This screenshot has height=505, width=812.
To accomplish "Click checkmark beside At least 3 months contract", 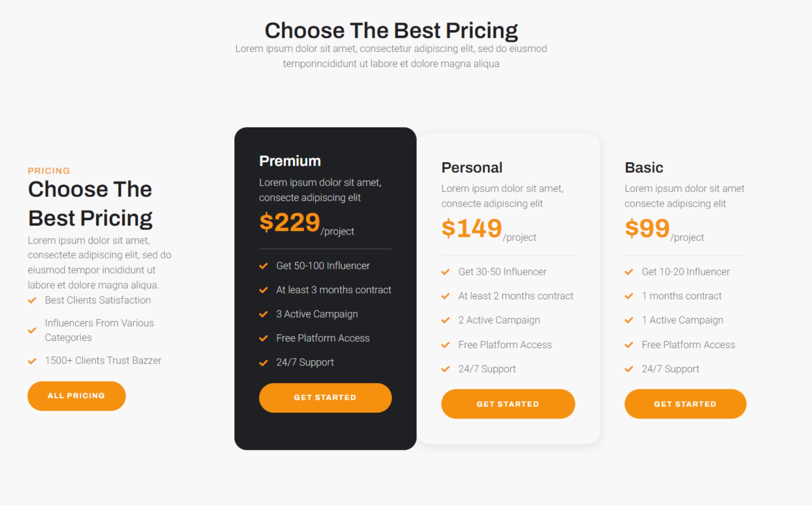I will coord(264,290).
